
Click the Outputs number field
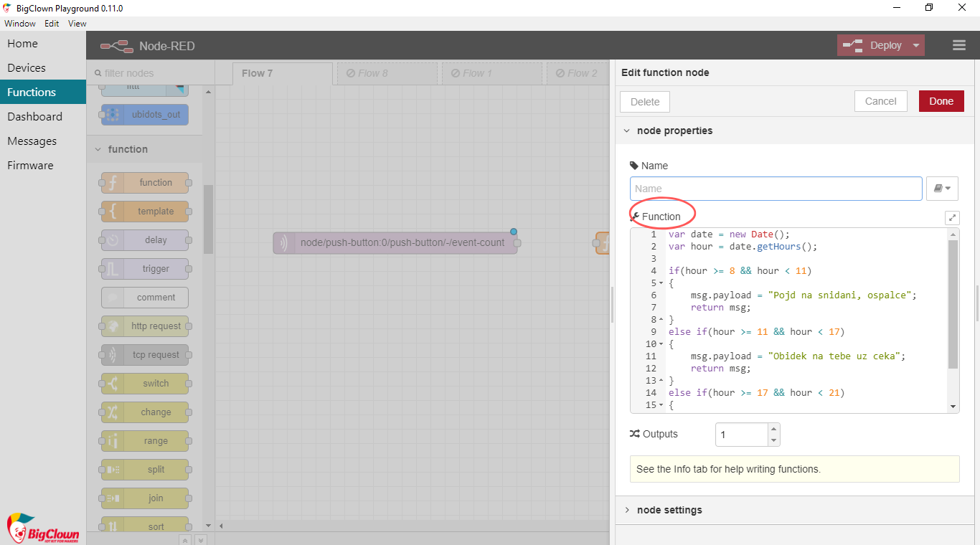pyautogui.click(x=742, y=435)
